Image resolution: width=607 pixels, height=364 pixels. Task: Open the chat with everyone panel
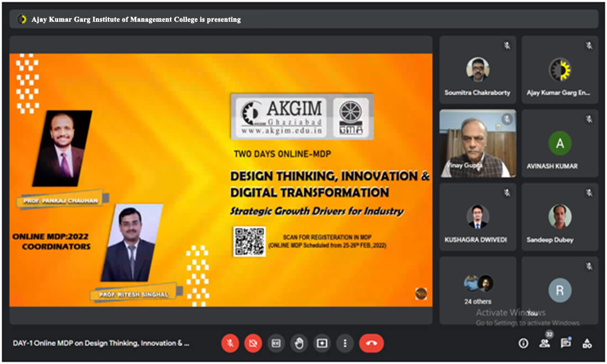566,343
